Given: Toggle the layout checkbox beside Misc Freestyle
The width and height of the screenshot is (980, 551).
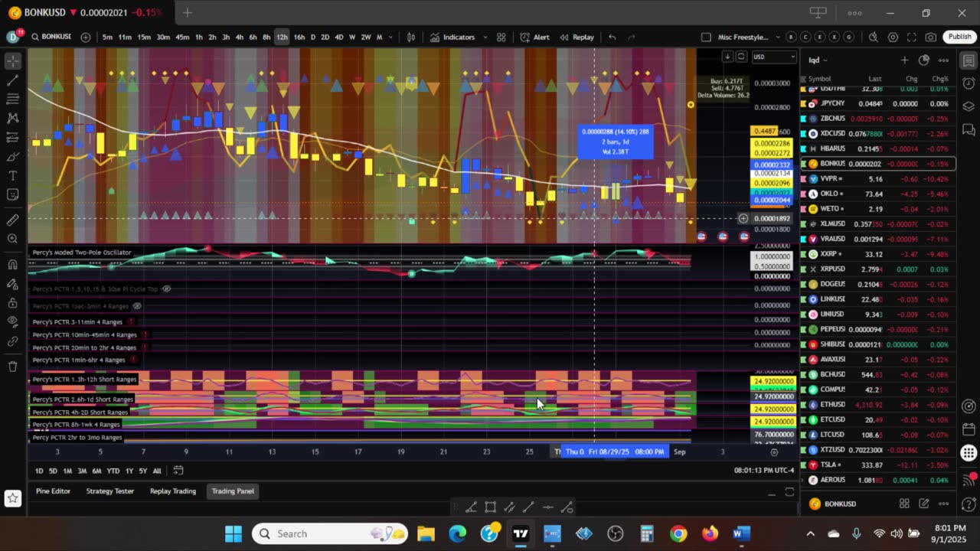Looking at the screenshot, I should coord(706,37).
